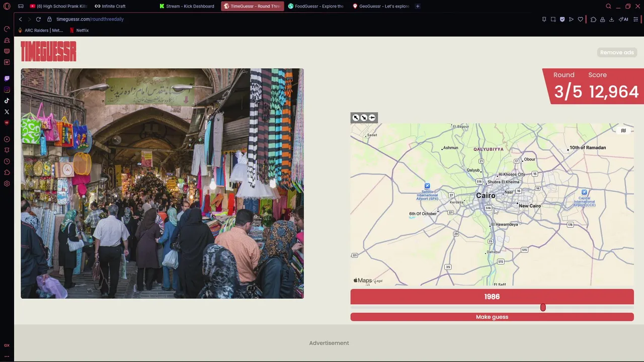Open the pinboard pin icon
Viewport: 644px width, 362px height.
(x=544, y=19)
